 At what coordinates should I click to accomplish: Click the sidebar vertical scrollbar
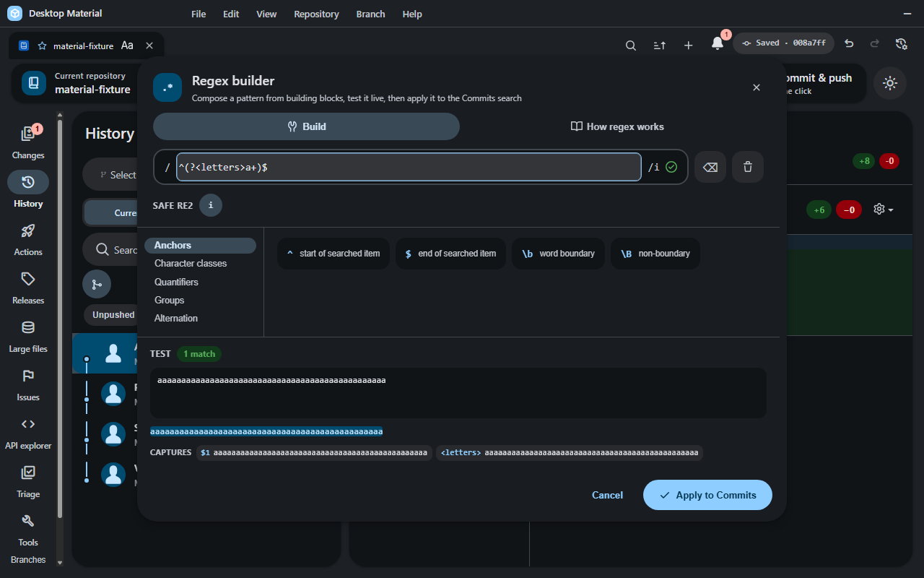pyautogui.click(x=60, y=318)
